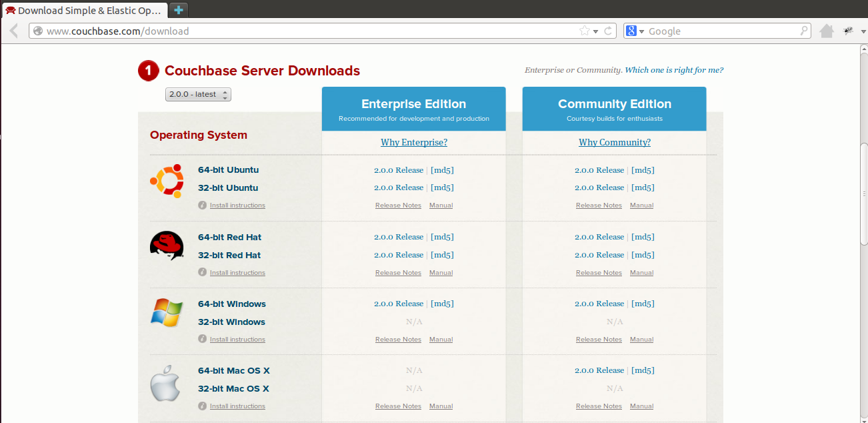Click the Apple logo icon
Image resolution: width=868 pixels, height=423 pixels.
click(x=165, y=383)
